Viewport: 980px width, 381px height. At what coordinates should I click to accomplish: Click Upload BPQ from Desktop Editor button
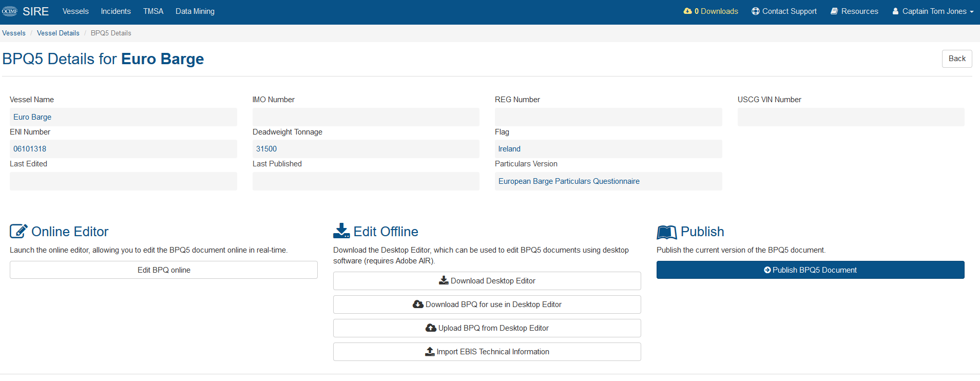point(487,328)
